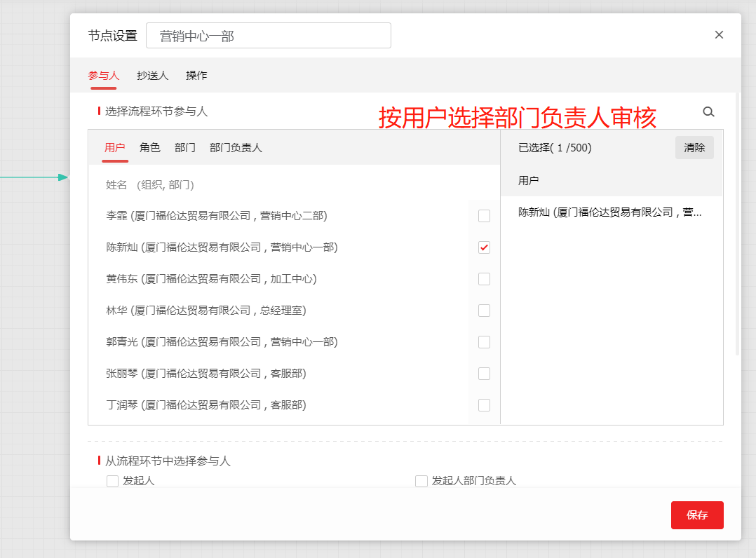This screenshot has height=558, width=756.
Task: Enable the 发起人 option
Action: point(112,481)
